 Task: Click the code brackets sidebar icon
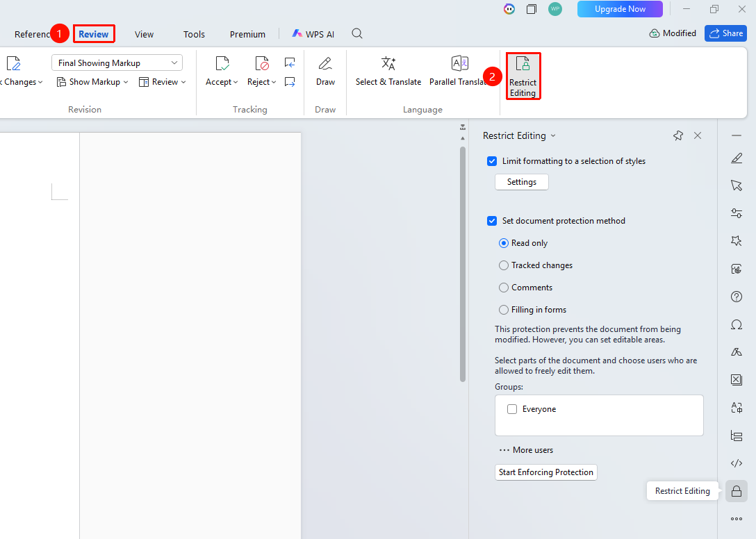[737, 463]
